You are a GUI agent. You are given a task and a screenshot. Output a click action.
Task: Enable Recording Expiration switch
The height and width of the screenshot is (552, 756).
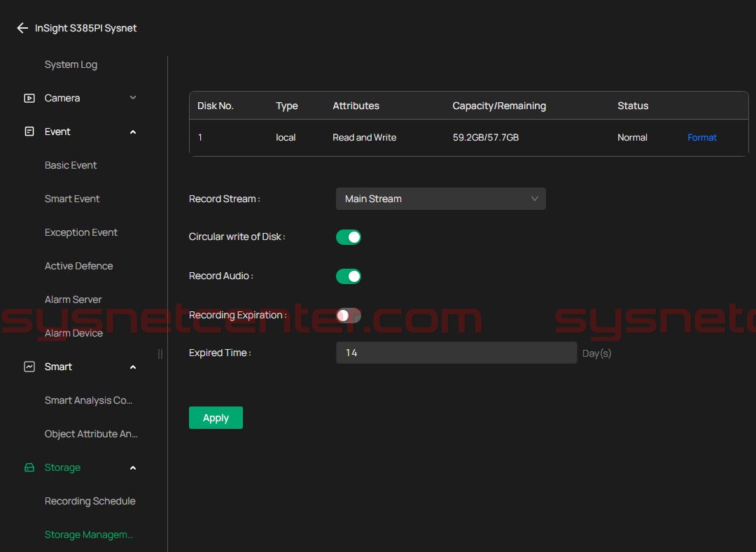tap(349, 316)
